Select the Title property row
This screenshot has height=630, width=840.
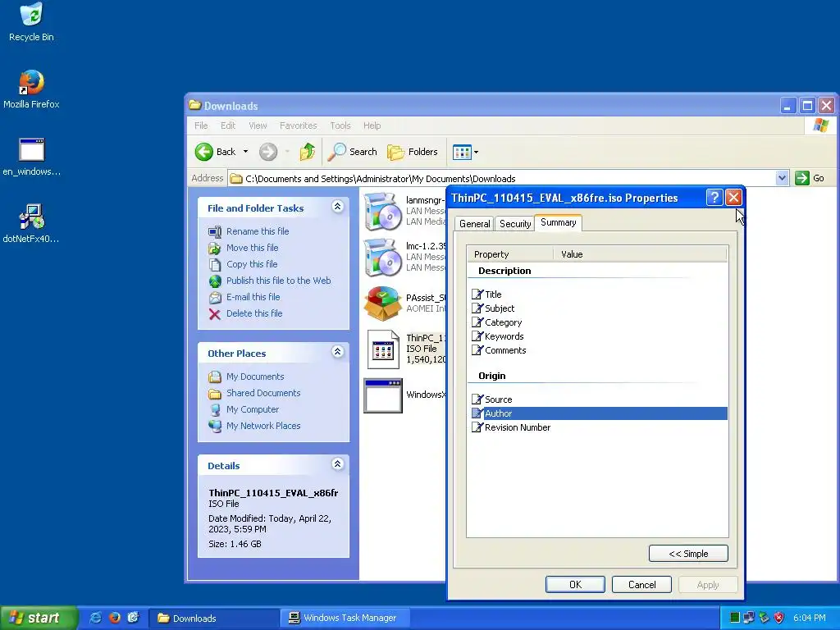599,294
